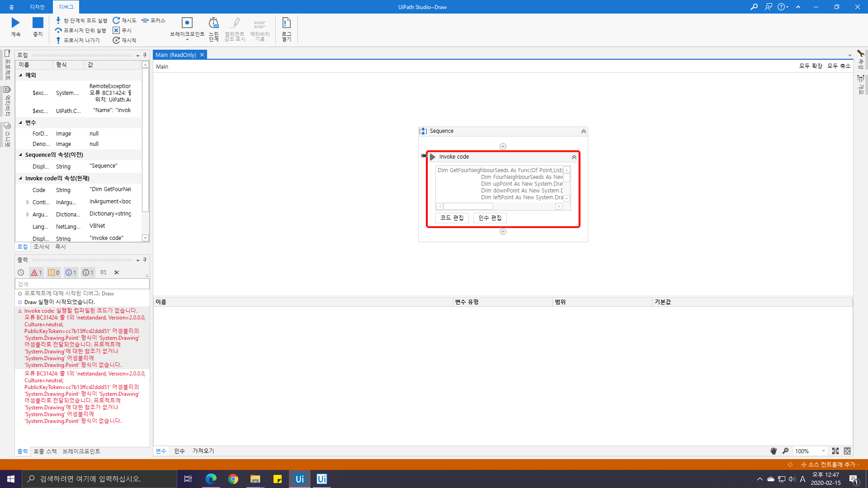Click 한 단계씩 코드 실행 step-into icon
The width and height of the screenshot is (868, 488).
[x=58, y=20]
